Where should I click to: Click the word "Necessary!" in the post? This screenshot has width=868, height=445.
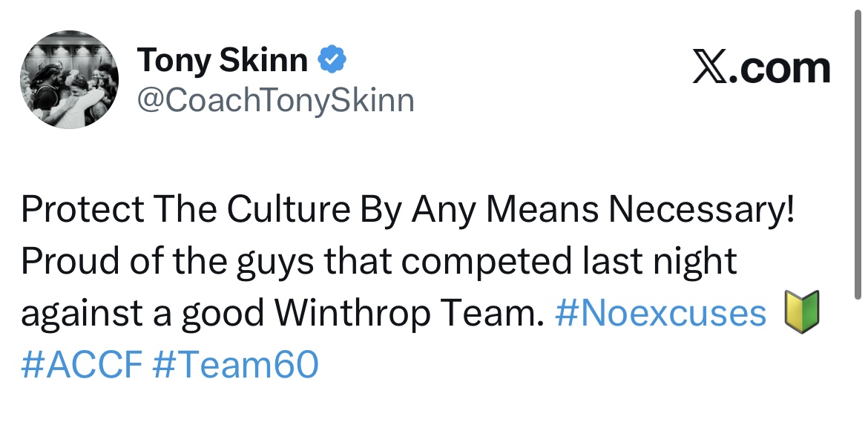click(702, 212)
